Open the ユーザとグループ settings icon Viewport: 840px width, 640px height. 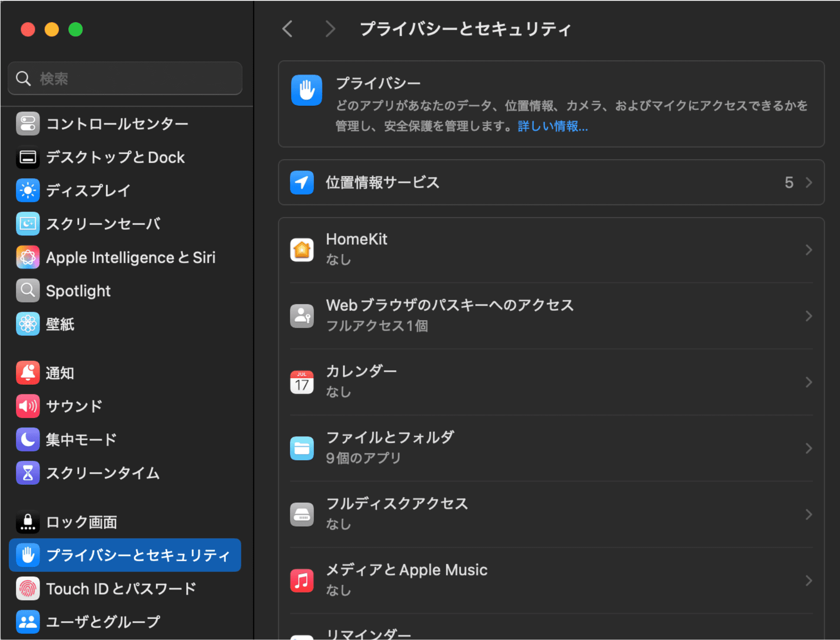pos(27,621)
